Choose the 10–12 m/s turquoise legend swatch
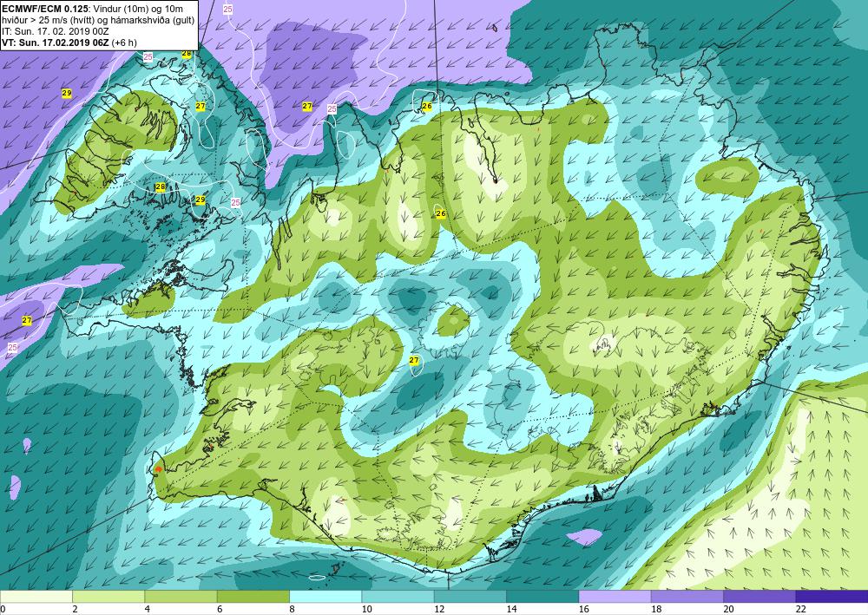Screen dimensions: 868x615 (x=398, y=597)
